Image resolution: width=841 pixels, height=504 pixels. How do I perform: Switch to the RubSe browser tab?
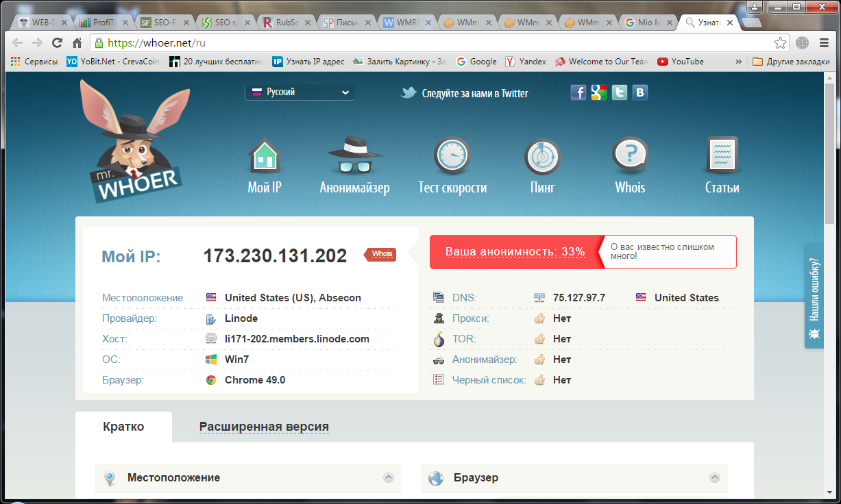coord(287,22)
